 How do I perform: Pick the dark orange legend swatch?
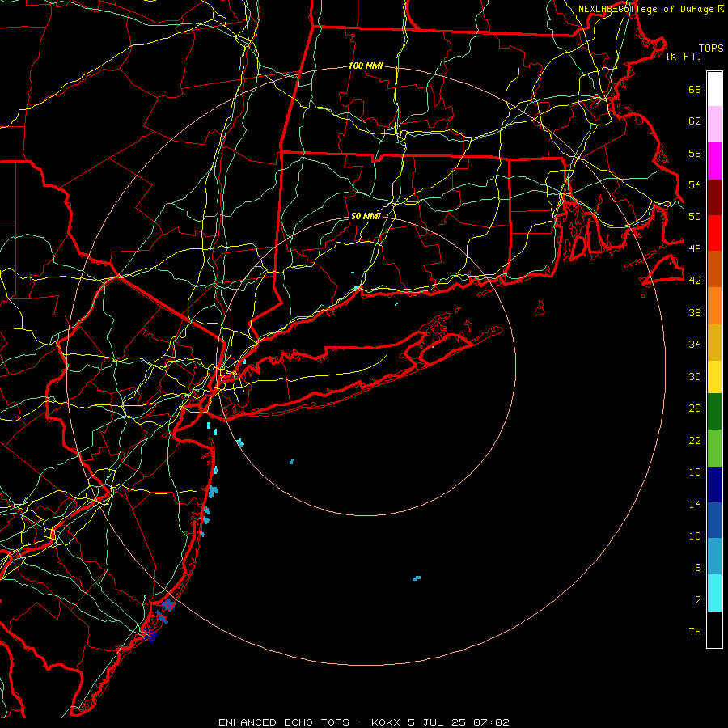(714, 269)
